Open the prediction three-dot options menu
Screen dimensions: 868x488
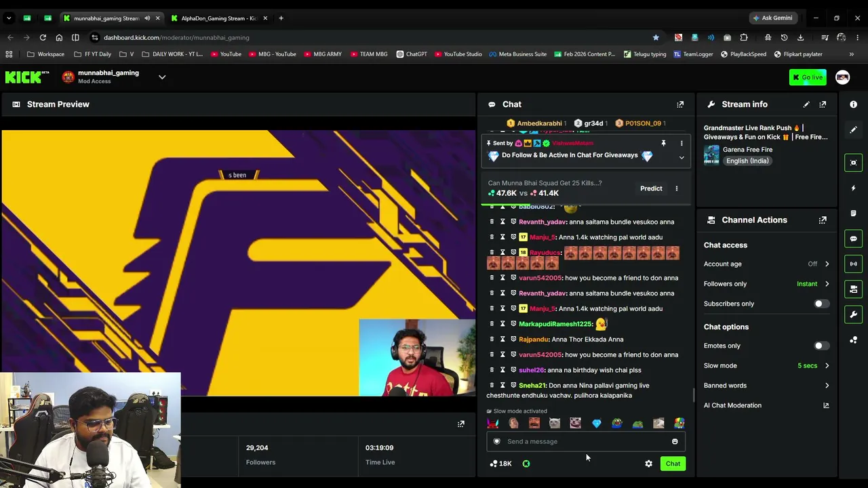coord(676,188)
